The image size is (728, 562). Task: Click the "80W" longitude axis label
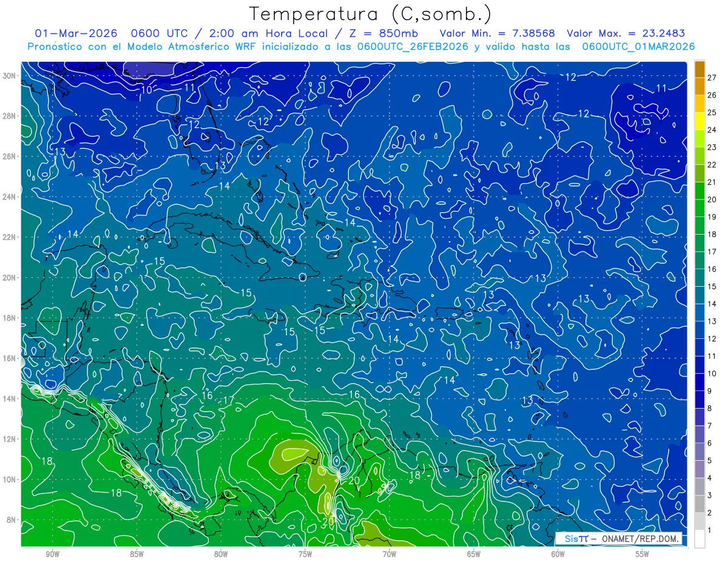point(221,554)
